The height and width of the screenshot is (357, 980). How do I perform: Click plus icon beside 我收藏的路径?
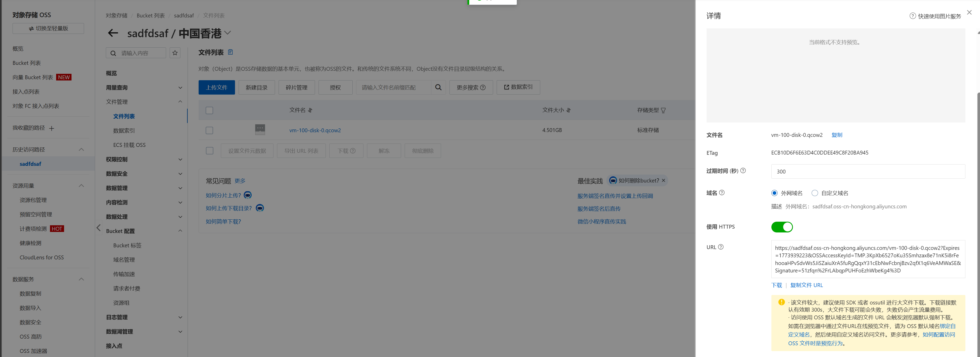click(x=52, y=128)
